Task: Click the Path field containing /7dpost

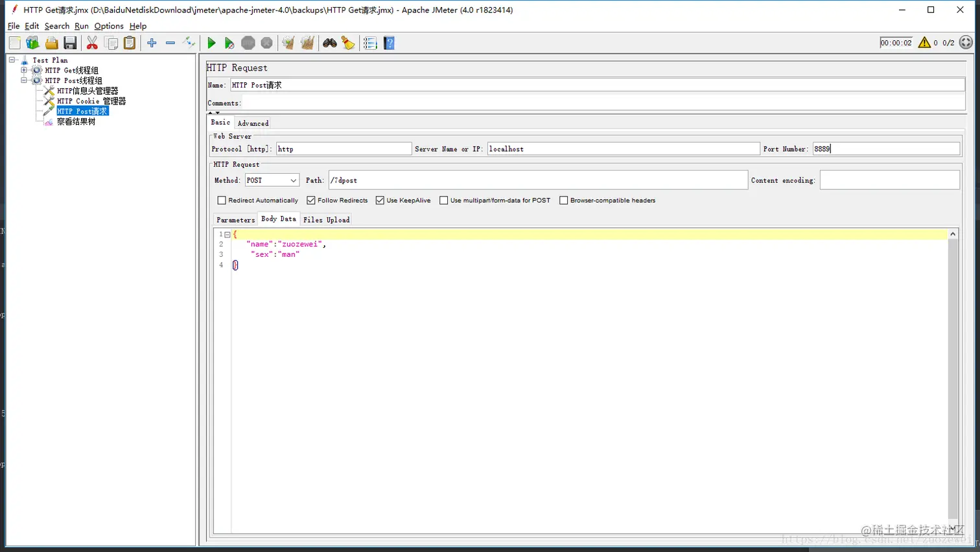Action: pyautogui.click(x=538, y=180)
